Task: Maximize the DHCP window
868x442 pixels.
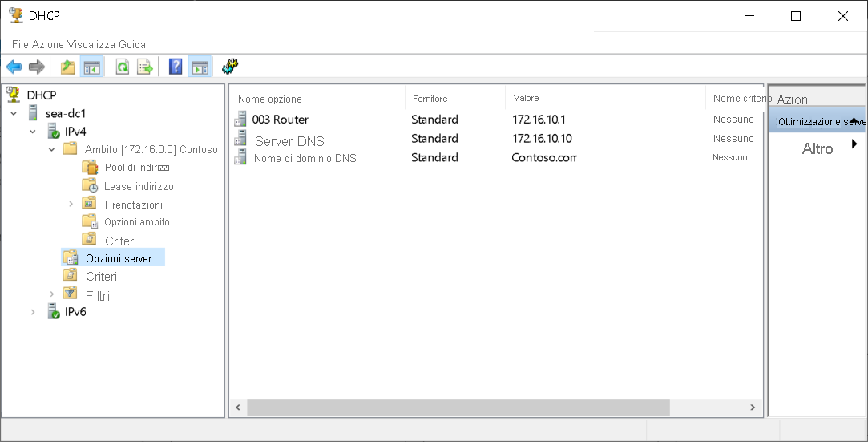Action: [x=796, y=16]
